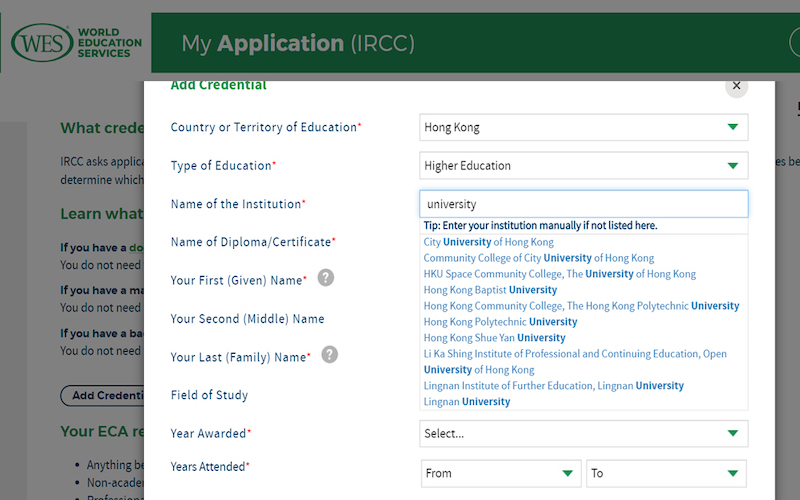Select Hong Kong Baptist University

490,290
